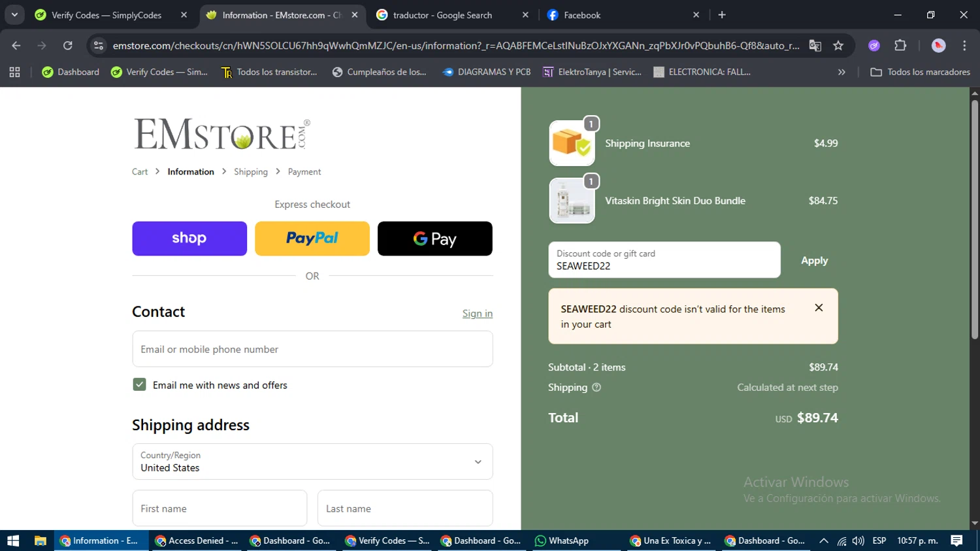View site information icon in address bar
Screen dimensions: 980x551
[99, 45]
